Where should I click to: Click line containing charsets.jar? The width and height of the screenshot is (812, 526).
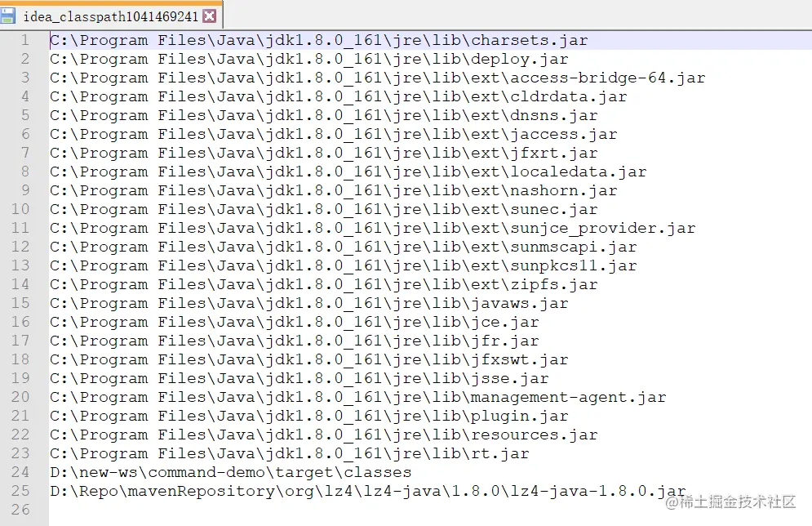point(319,40)
